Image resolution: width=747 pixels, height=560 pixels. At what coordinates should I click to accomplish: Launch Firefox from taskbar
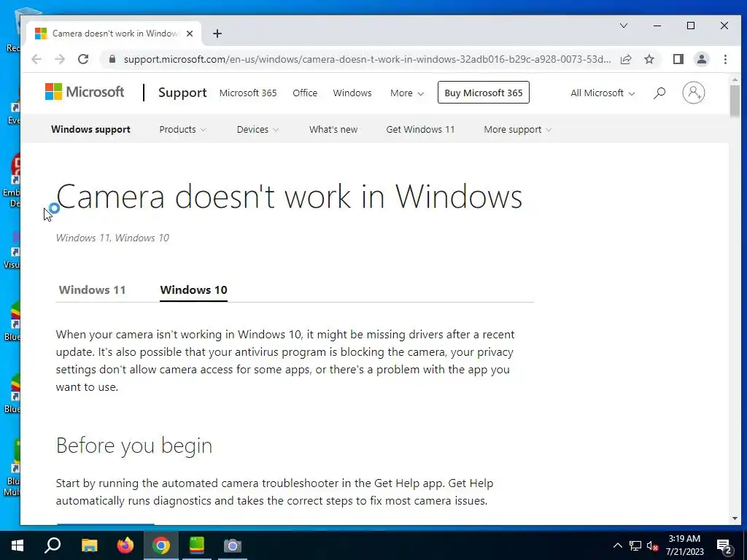(125, 545)
